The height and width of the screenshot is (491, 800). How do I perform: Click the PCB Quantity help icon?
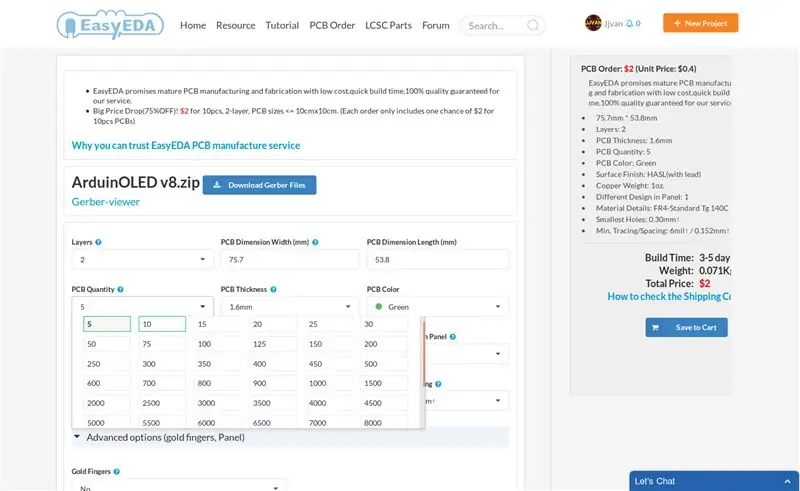(x=120, y=289)
